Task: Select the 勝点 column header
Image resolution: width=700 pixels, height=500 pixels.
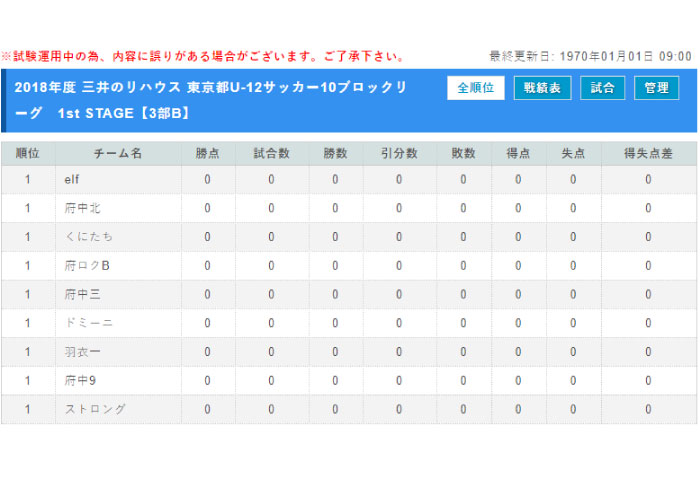Action: (208, 153)
